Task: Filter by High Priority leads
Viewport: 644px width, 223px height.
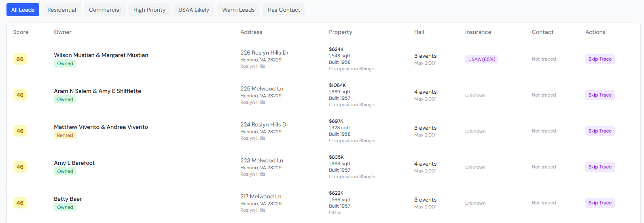Action: point(149,10)
